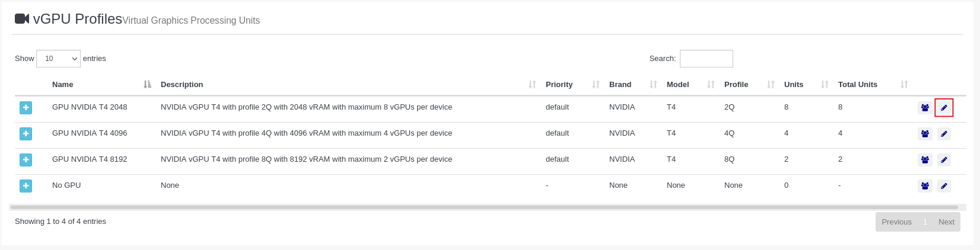Click the horizontal scrollbar below the table

(484, 207)
